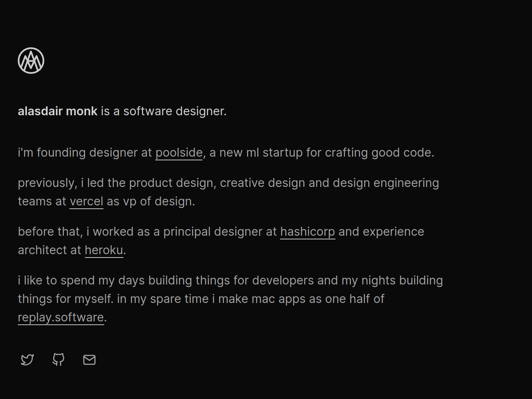Open the GitHub profile icon
This screenshot has height=399, width=532.
[x=58, y=359]
